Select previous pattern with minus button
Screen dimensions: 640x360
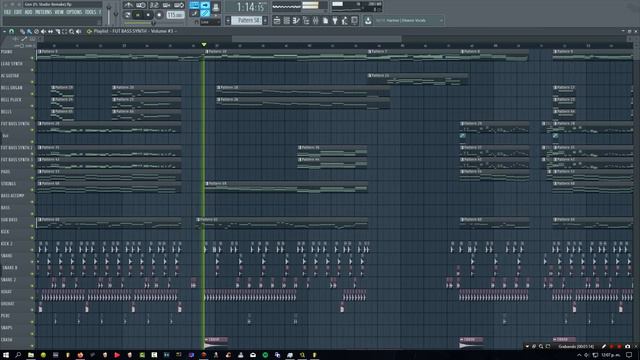228,20
